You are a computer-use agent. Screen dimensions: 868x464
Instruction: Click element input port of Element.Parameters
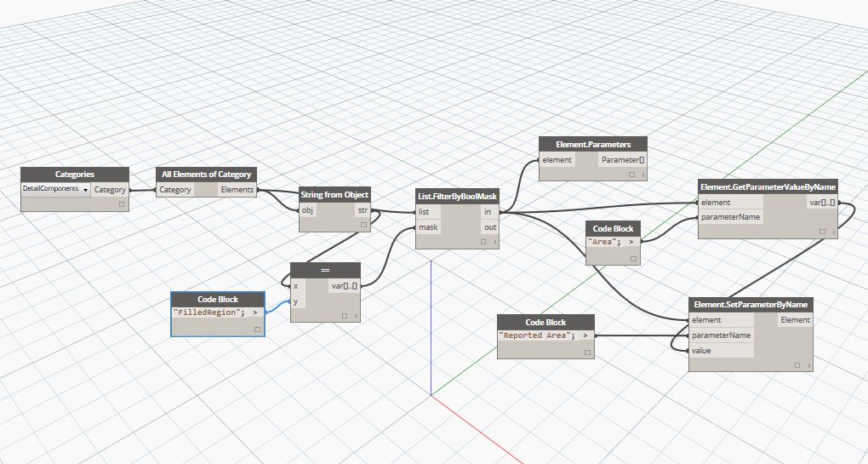coord(557,160)
